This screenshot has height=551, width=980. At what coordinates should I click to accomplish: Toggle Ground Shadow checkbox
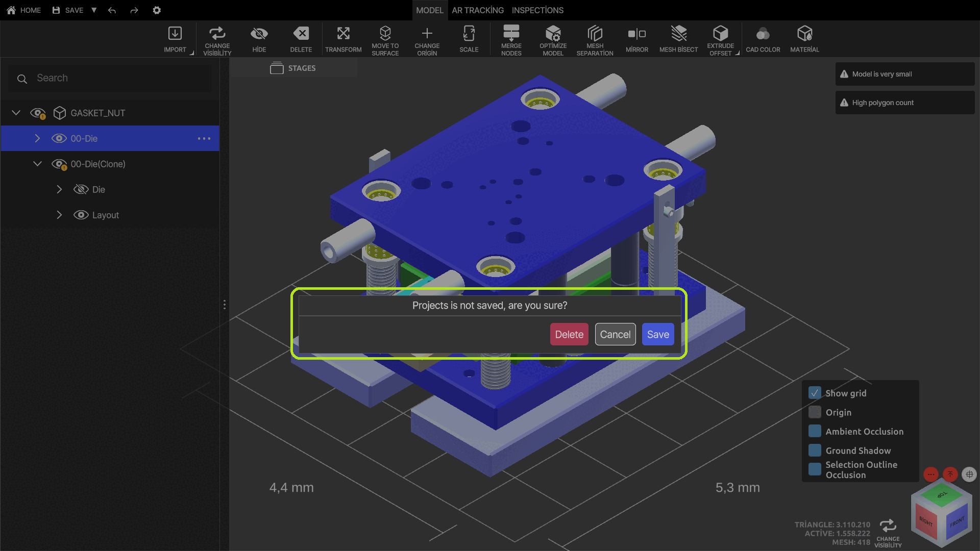pos(815,450)
